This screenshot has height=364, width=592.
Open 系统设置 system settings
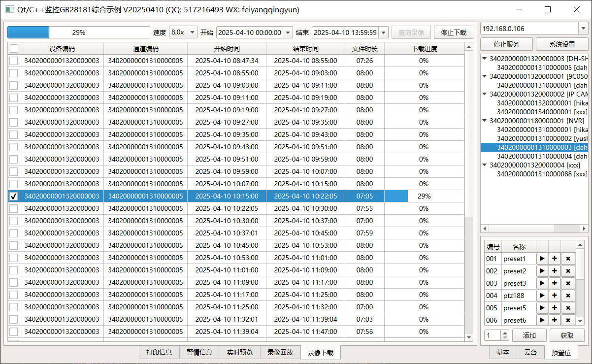[562, 44]
